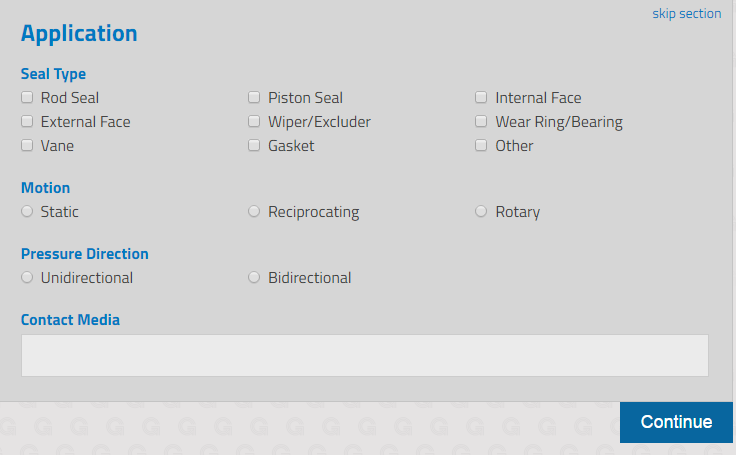Pick the Rotary motion radio button
The width and height of the screenshot is (736, 455).
[x=482, y=212]
